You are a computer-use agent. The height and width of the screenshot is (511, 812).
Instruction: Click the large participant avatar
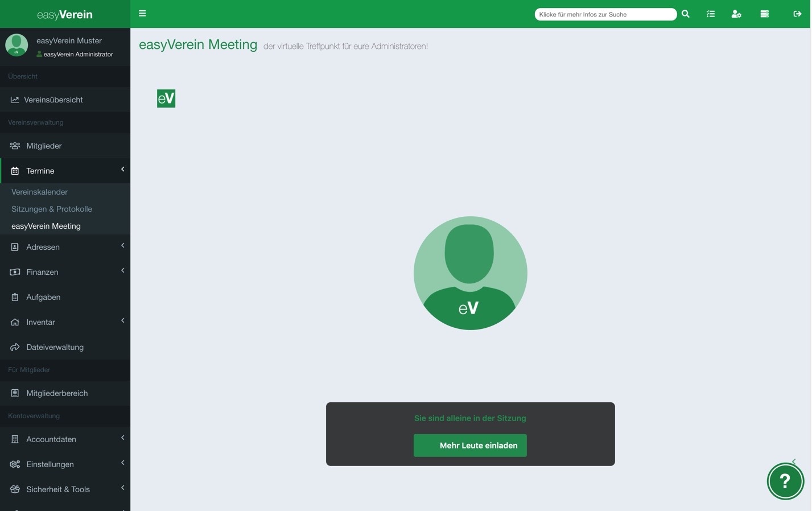point(470,273)
